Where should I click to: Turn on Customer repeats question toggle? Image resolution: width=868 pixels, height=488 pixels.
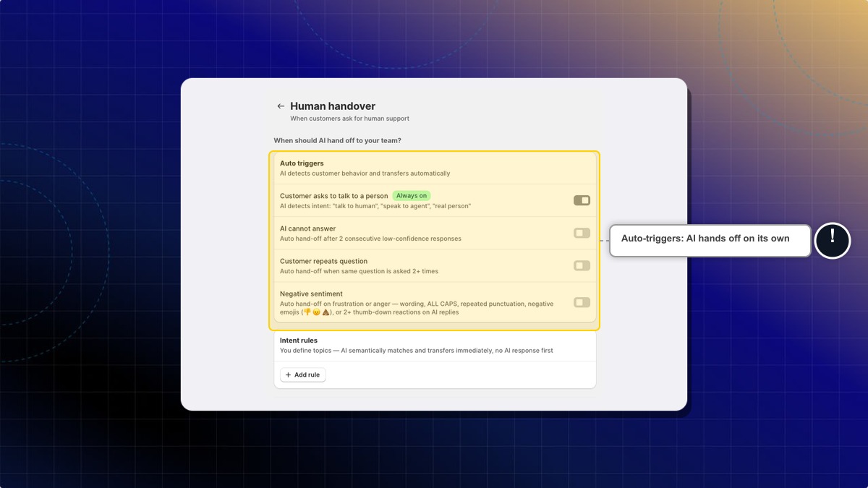click(x=582, y=265)
